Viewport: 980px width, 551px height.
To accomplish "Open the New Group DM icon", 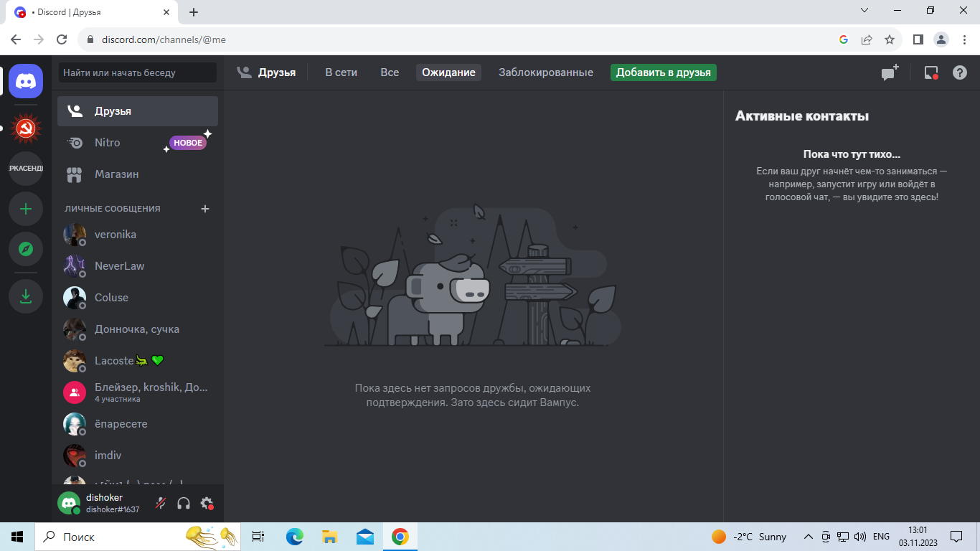I will [x=890, y=72].
